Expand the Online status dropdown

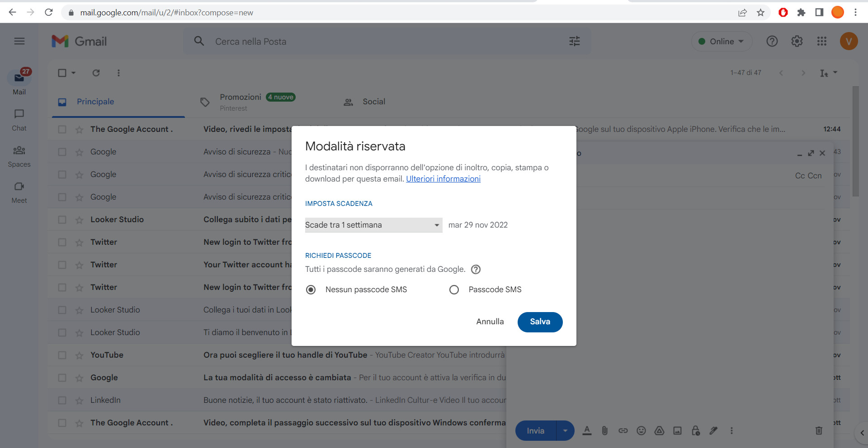click(722, 41)
